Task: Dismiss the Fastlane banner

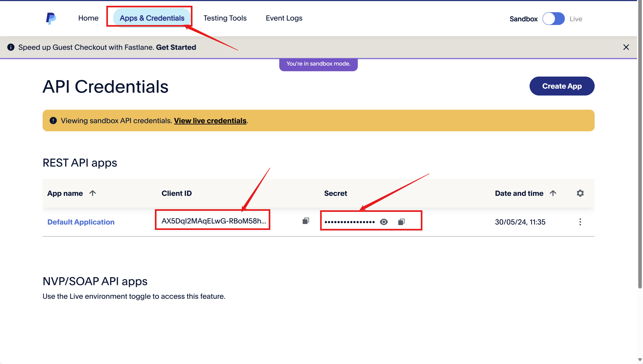Action: click(626, 47)
